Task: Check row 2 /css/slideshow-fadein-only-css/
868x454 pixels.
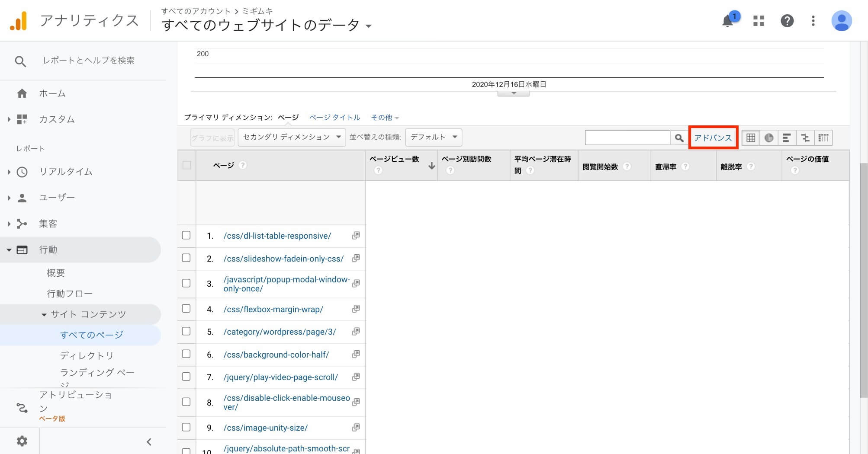Action: tap(186, 258)
